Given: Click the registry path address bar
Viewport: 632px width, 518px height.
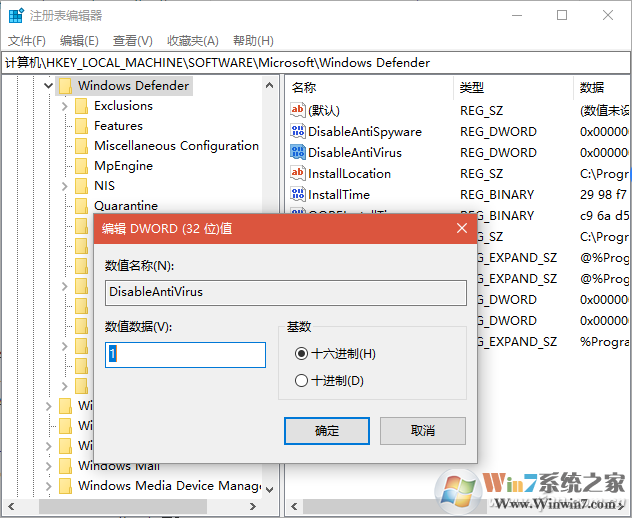Looking at the screenshot, I should click(x=316, y=63).
